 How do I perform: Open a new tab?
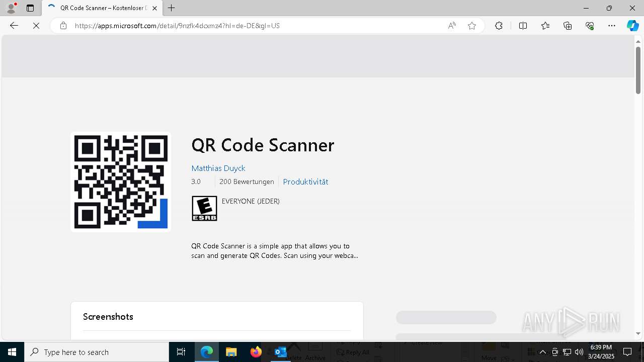(x=172, y=8)
